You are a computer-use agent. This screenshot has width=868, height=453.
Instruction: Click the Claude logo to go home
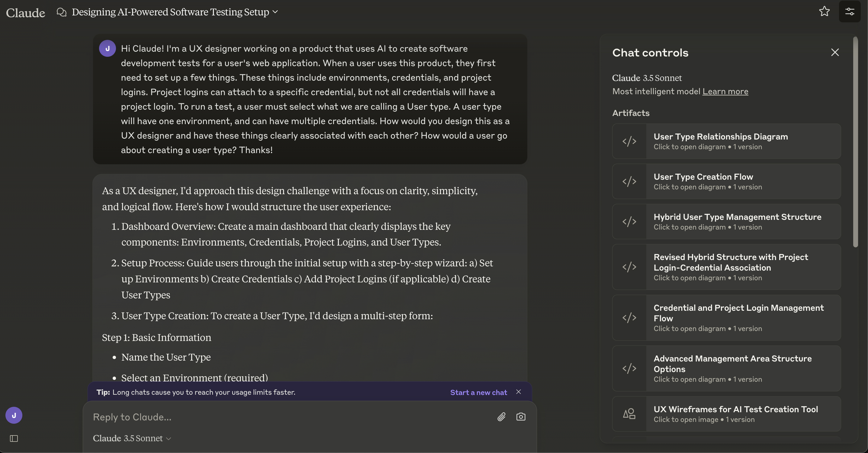click(x=25, y=13)
